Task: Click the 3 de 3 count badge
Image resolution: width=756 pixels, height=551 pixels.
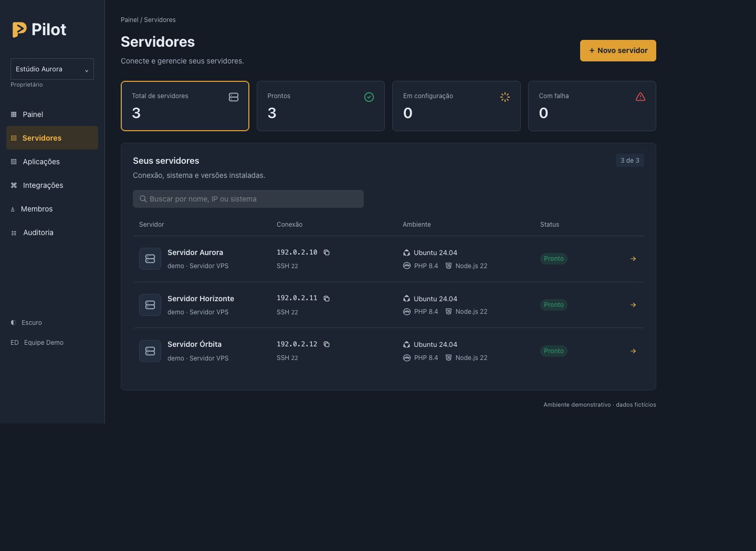Action: (x=630, y=161)
